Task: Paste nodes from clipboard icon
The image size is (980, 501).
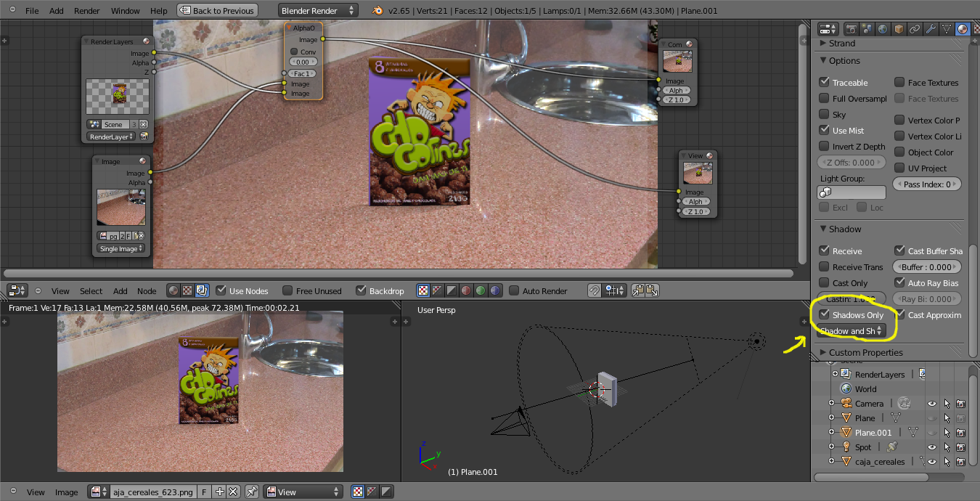Action: (652, 290)
